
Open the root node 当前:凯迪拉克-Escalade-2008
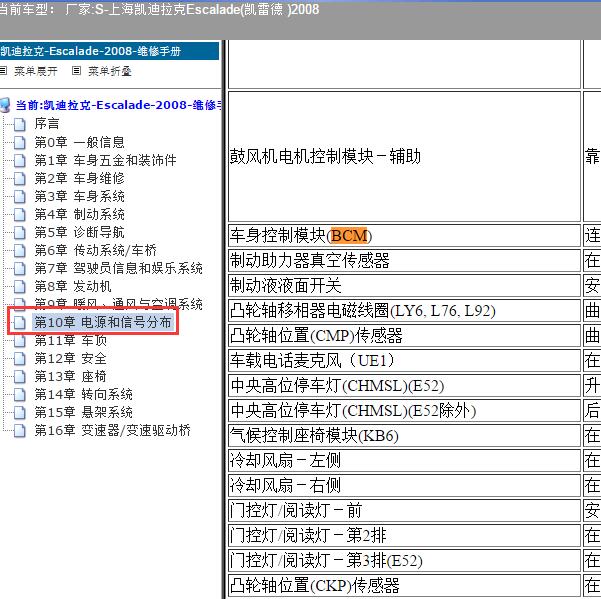point(118,105)
